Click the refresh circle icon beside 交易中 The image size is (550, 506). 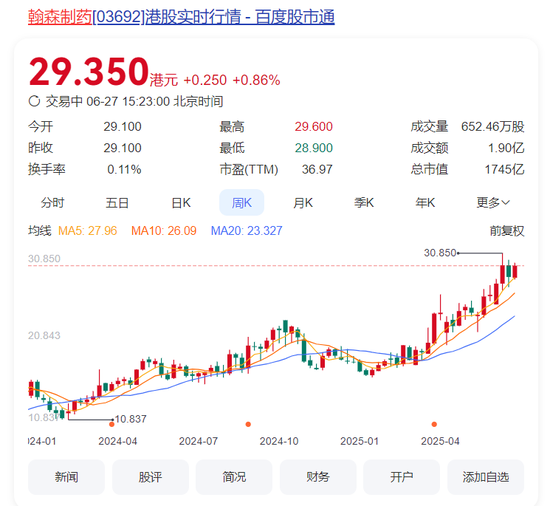click(34, 101)
